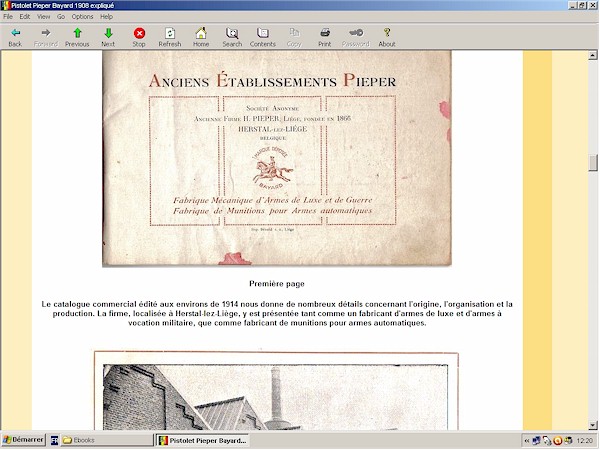This screenshot has height=450, width=600.
Task: Click the quick launch icon beside Démarrer
Action: (x=54, y=440)
